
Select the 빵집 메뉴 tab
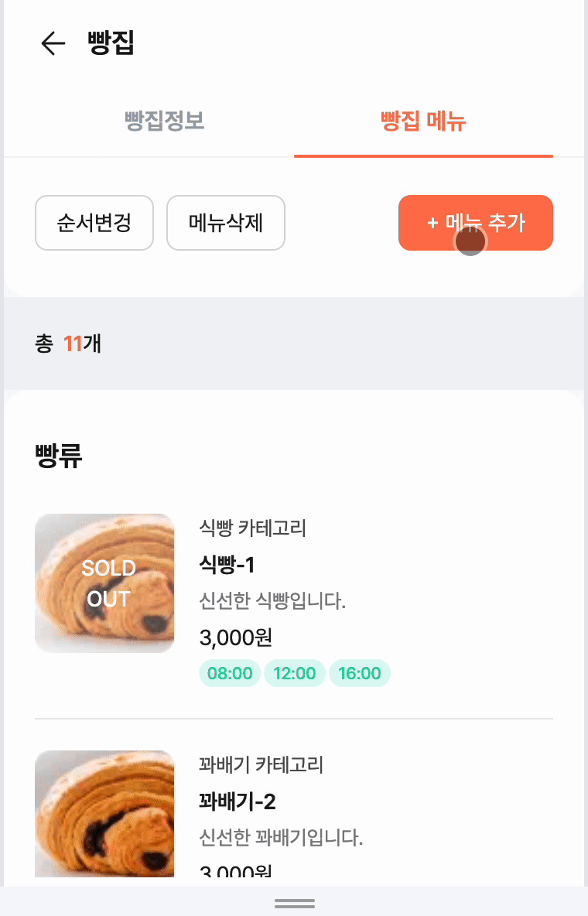click(423, 121)
